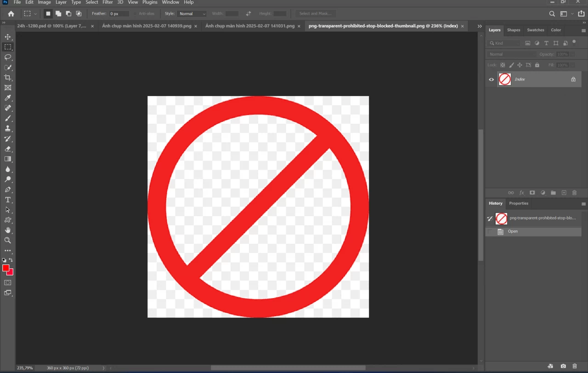Screen dimensions: 588x373
Task: Open the Layers panel flyout menu
Action: [x=583, y=31]
